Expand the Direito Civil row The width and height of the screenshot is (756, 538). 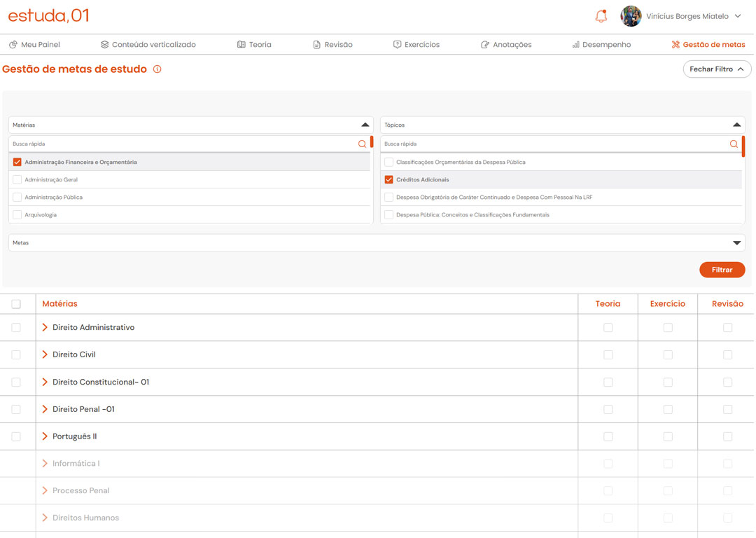pos(45,354)
